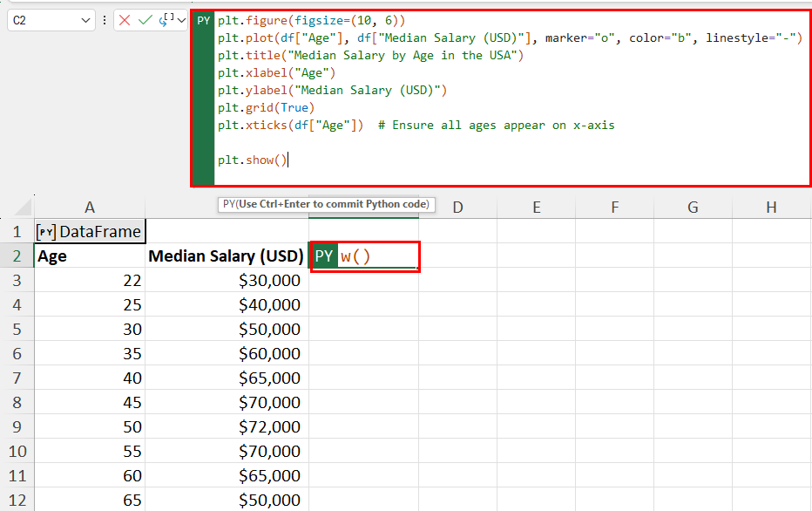
Task: Select the cell with age 55
Action: tap(90, 451)
